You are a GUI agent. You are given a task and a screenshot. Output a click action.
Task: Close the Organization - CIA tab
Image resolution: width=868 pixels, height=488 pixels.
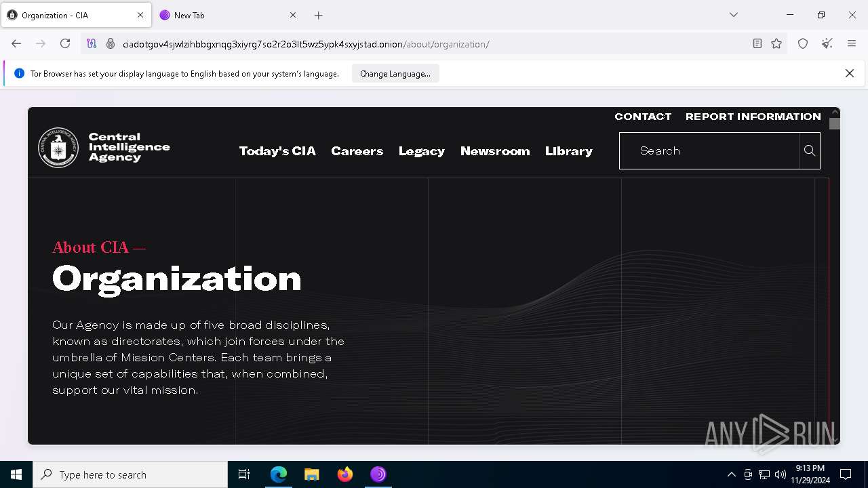point(140,15)
